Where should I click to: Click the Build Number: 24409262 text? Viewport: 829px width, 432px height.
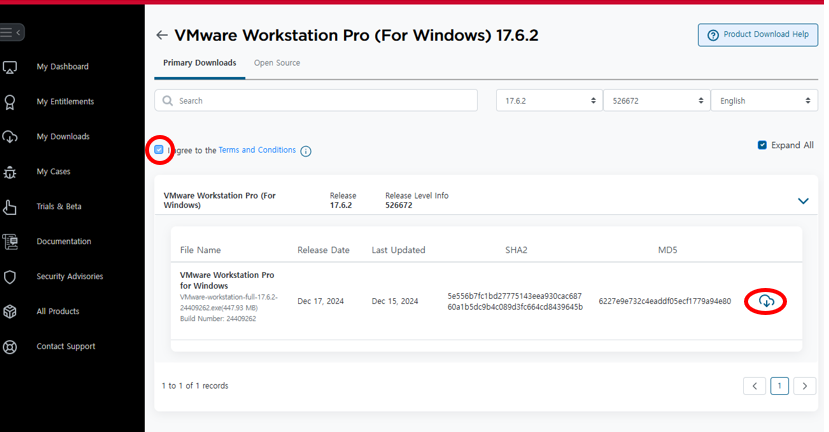click(218, 319)
